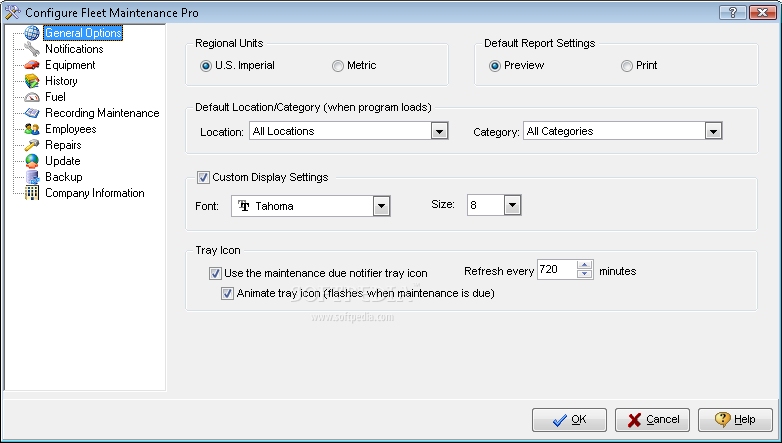Open the Category dropdown

713,131
